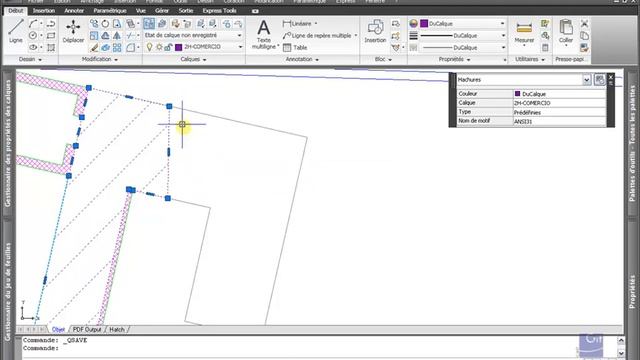Select the rotate tool in Modification
This screenshot has width=640, height=360.
105,24
